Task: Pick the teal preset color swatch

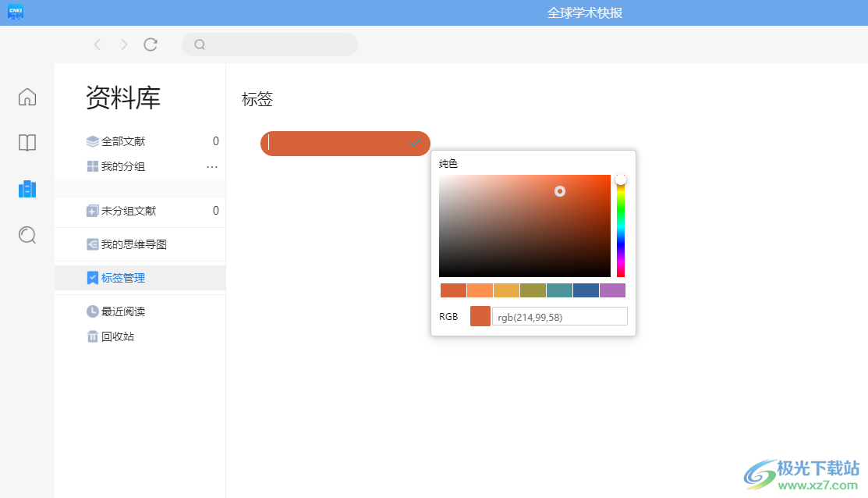Action: click(x=559, y=290)
